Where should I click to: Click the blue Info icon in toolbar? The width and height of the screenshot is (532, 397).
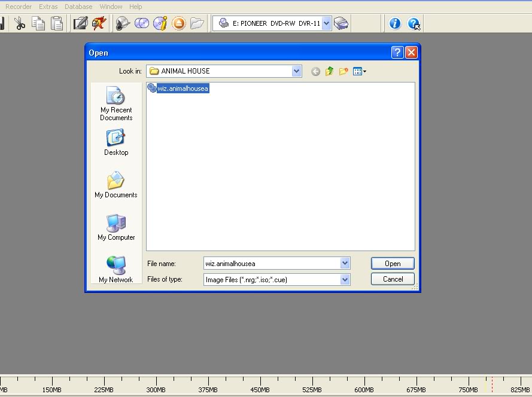click(394, 23)
